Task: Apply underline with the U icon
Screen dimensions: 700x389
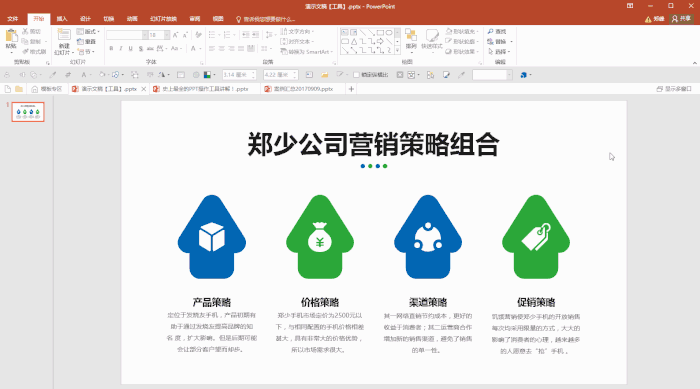Action: (x=130, y=48)
